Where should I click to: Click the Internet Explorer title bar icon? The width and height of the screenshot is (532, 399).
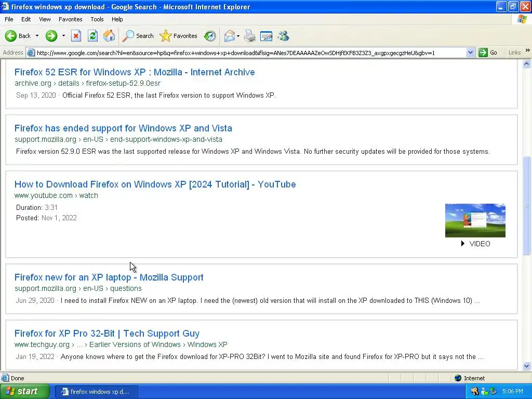coord(5,6)
